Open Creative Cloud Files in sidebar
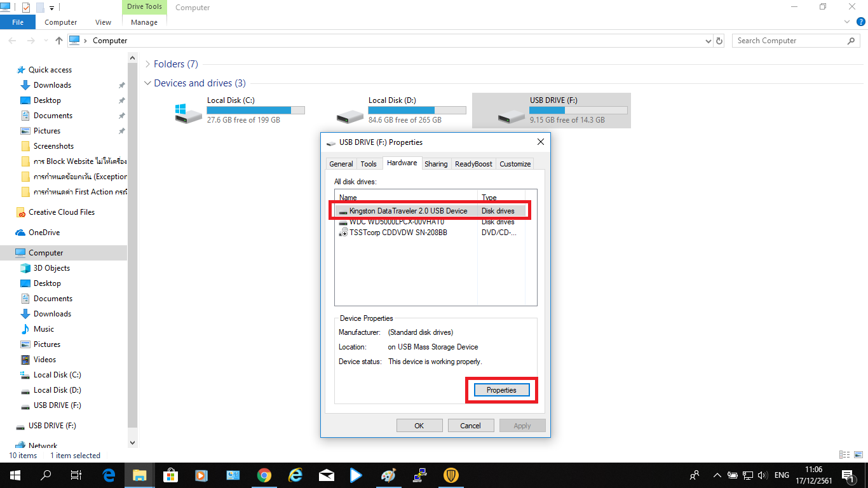Screen dimensions: 868x488 [x=61, y=212]
